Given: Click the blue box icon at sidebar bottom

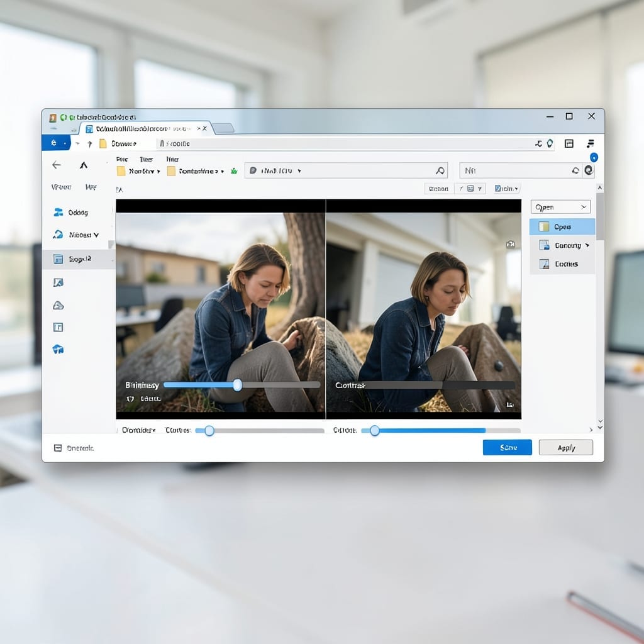Looking at the screenshot, I should click(58, 350).
